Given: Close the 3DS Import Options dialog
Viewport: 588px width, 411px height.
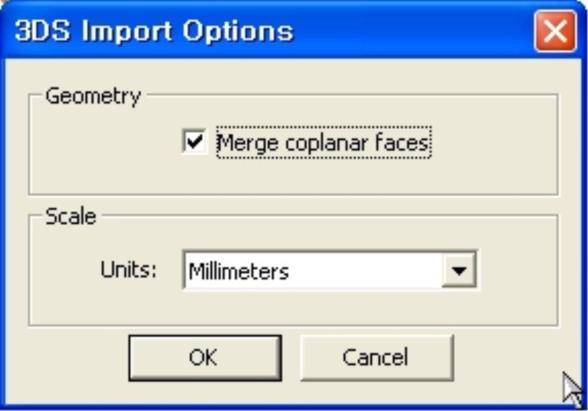Looking at the screenshot, I should pos(555,31).
